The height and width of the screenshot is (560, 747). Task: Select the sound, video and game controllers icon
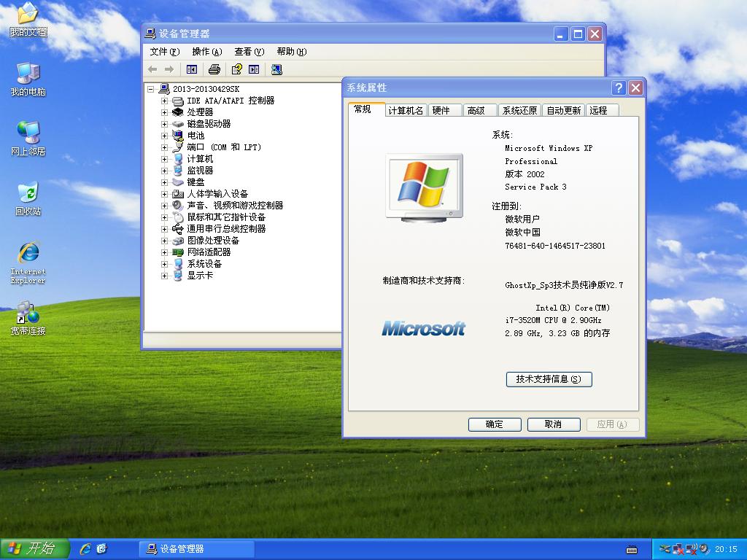(x=178, y=205)
